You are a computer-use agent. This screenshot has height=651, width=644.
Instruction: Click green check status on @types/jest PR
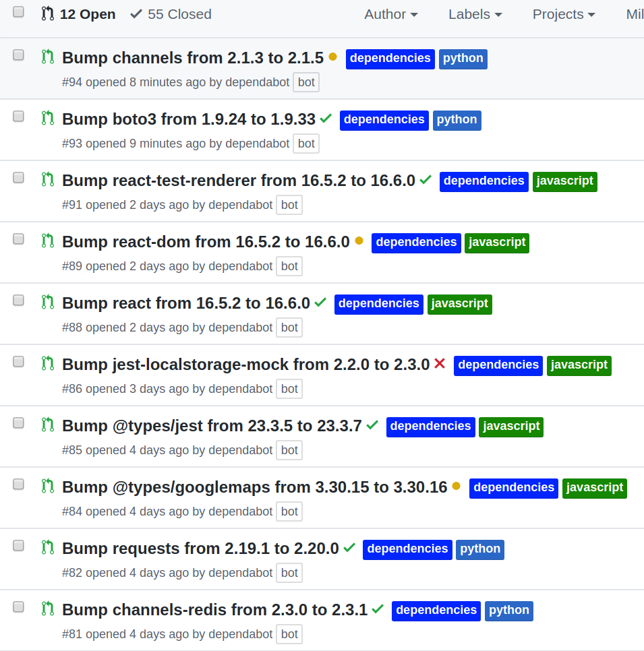click(x=372, y=425)
